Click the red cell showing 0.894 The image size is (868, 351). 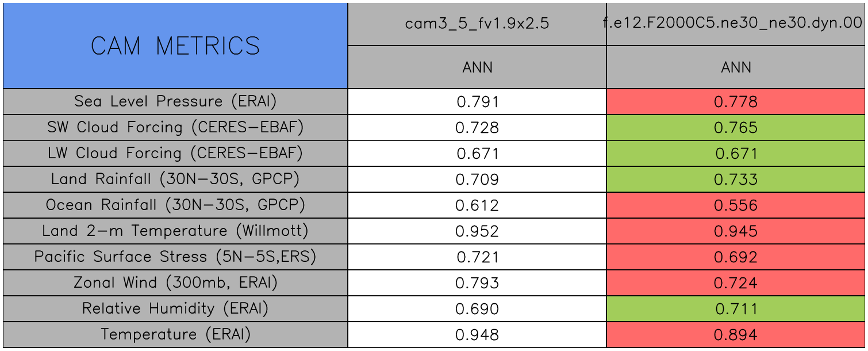tap(736, 335)
